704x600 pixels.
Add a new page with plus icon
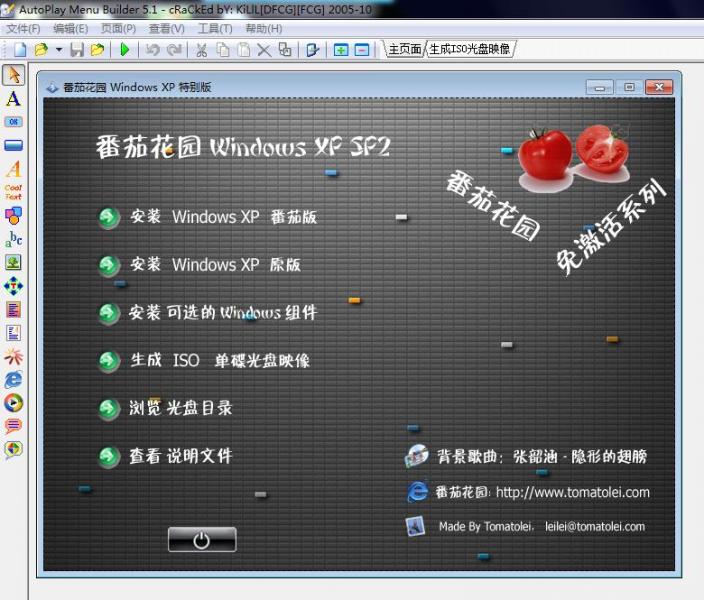[x=341, y=50]
